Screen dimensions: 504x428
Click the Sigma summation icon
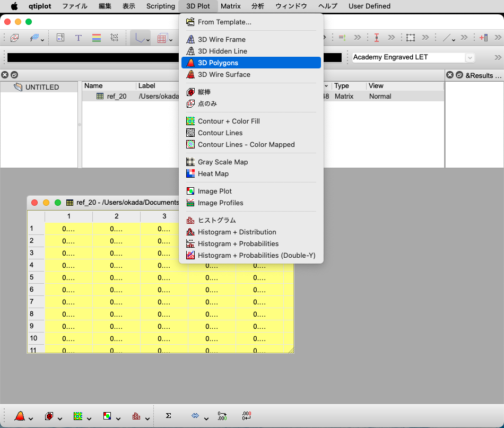(168, 416)
